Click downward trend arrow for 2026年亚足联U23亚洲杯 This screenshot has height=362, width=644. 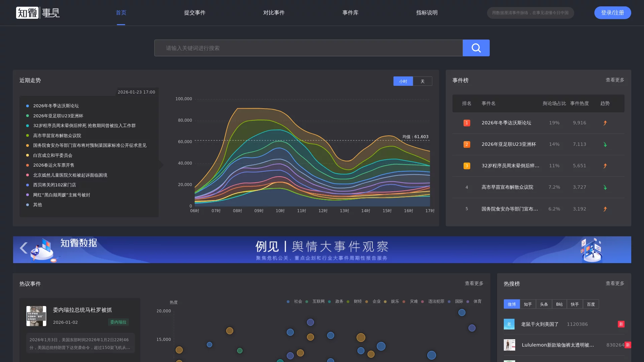605,144
